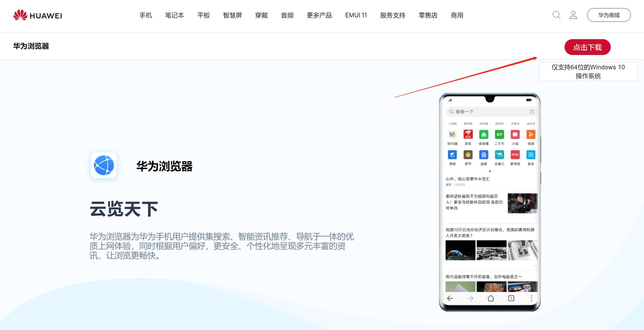Open the 现代漫画师离不开的装备 headline
This screenshot has width=644, height=330.
[x=484, y=277]
